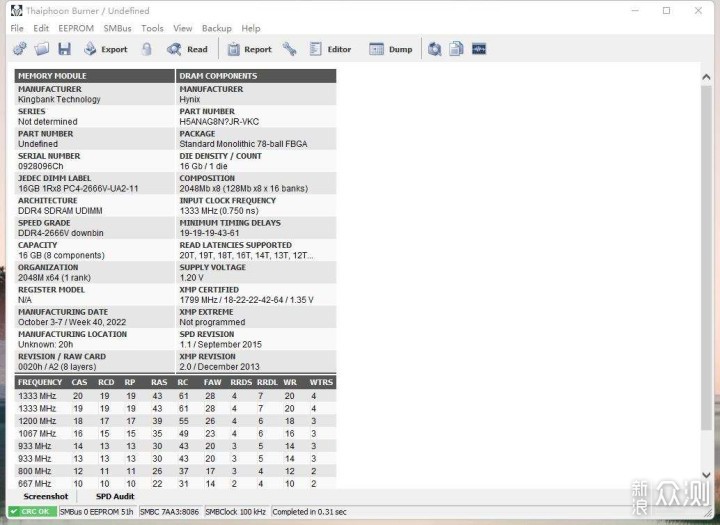Click serial number 0928096Ch
The height and width of the screenshot is (525, 720).
40,166
